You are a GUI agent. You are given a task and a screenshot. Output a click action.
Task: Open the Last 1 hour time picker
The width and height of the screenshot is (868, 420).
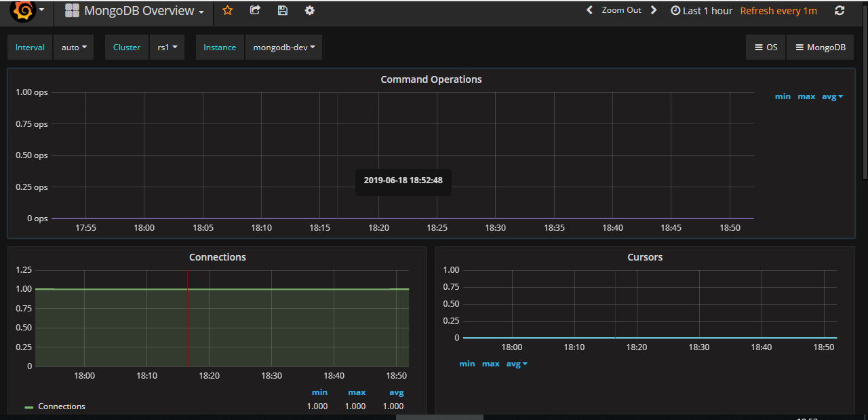tap(701, 11)
